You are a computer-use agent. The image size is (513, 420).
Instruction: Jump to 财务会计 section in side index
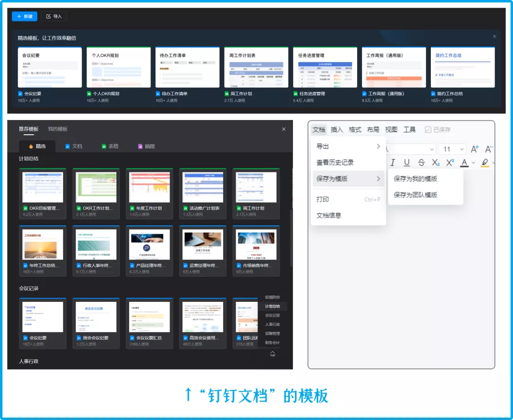click(273, 343)
